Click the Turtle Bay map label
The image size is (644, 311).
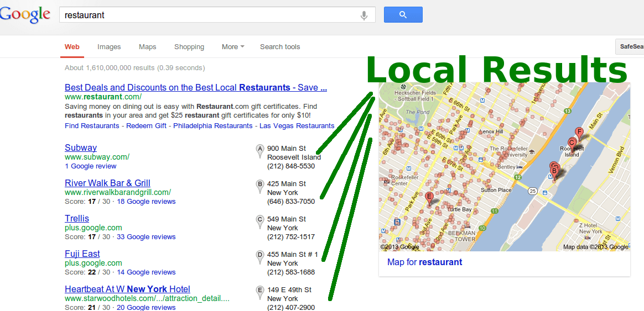[459, 209]
